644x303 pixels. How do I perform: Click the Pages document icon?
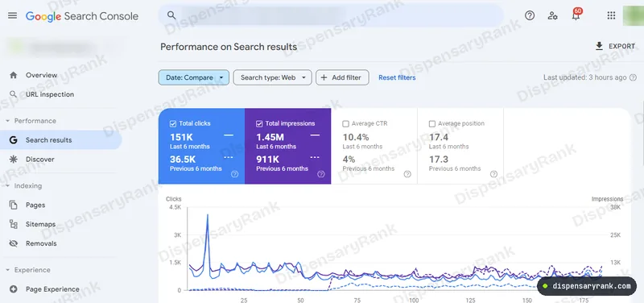14,205
